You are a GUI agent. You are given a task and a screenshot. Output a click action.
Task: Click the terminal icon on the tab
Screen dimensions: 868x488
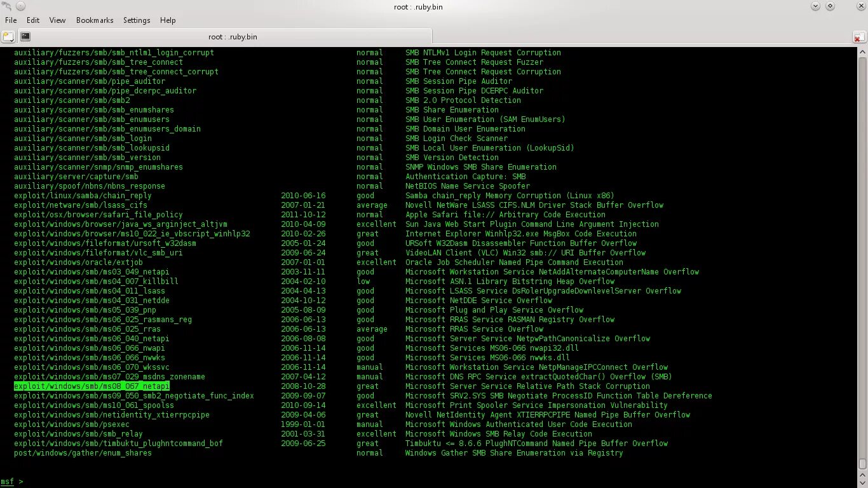point(25,37)
